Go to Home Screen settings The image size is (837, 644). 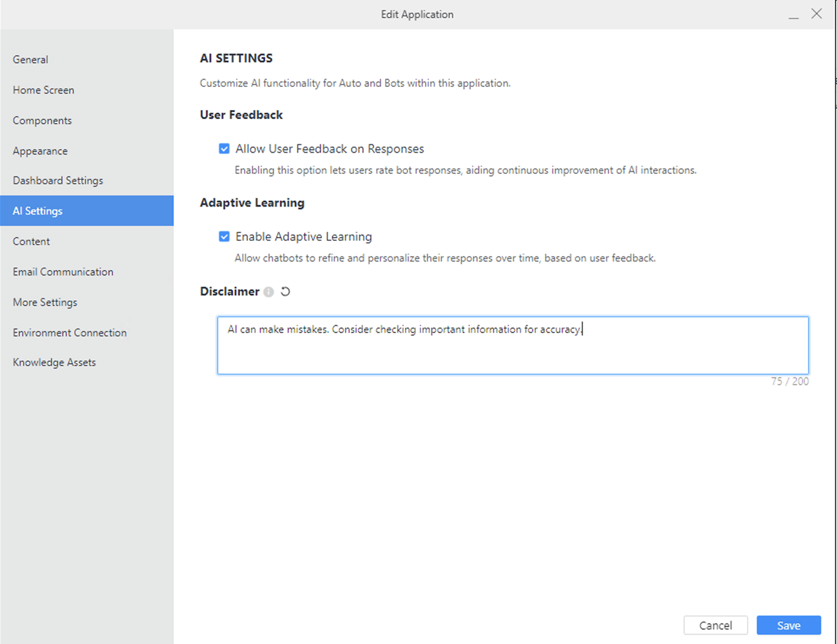[x=43, y=90]
